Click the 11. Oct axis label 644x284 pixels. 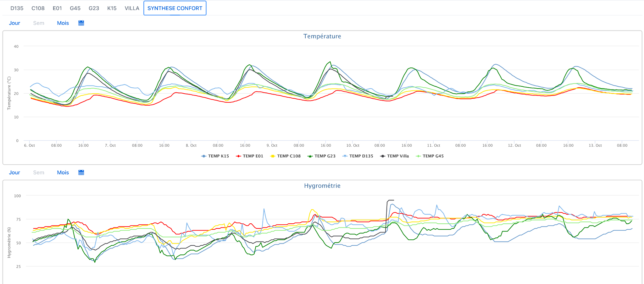click(434, 145)
